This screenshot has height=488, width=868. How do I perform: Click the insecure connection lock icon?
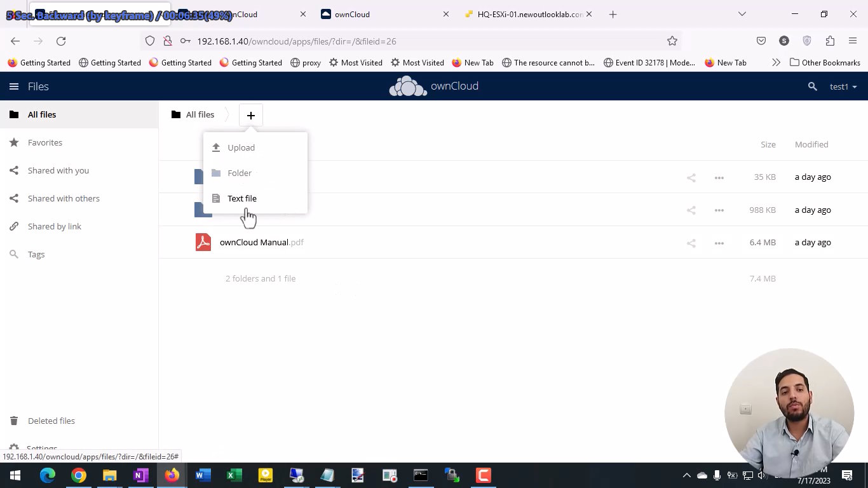coord(167,41)
